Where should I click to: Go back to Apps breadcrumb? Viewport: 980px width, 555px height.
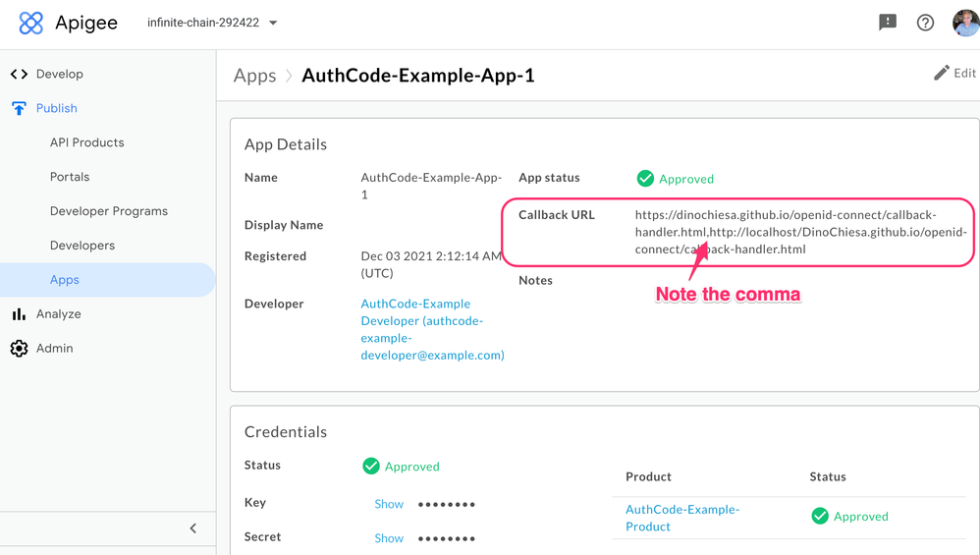pos(254,76)
